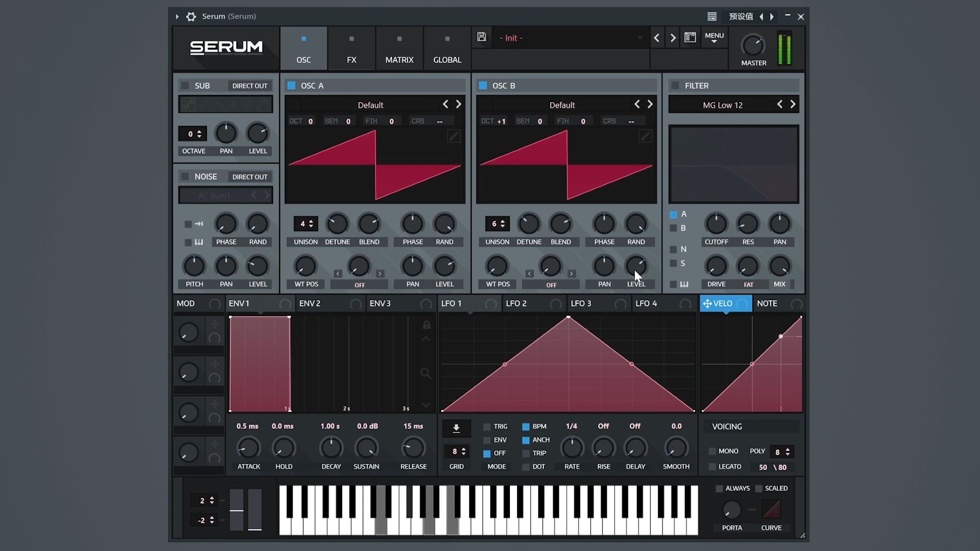Open filter type MG Low 12 selector
Screen dimensions: 980x551
[x=722, y=105]
